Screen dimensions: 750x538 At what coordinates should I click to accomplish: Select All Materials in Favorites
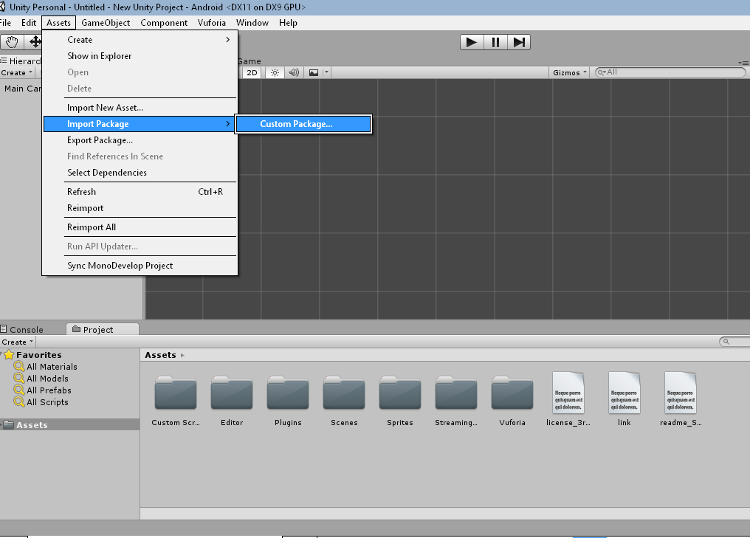click(51, 367)
